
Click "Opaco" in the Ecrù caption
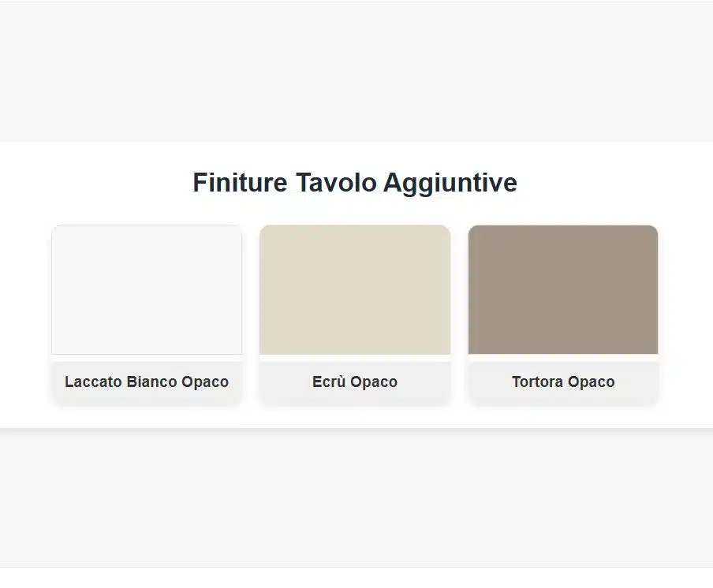[x=374, y=381]
